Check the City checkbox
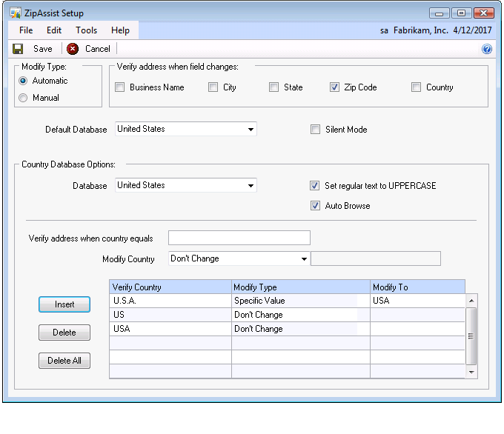This screenshot has width=504, height=434. tap(213, 87)
